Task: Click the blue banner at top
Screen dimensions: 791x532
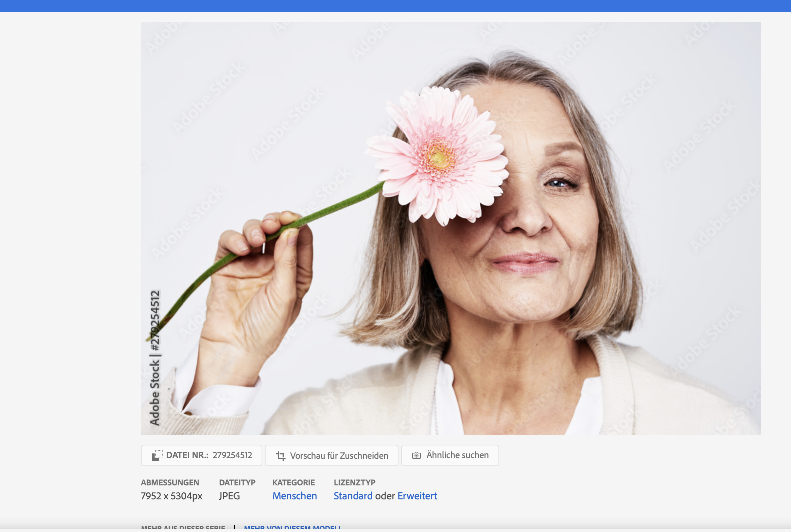Action: click(395, 6)
